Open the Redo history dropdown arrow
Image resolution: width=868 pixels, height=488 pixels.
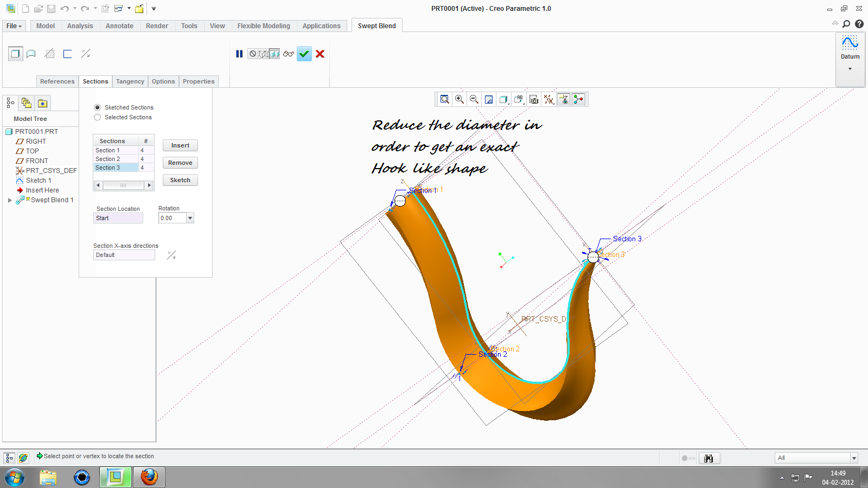[x=95, y=9]
